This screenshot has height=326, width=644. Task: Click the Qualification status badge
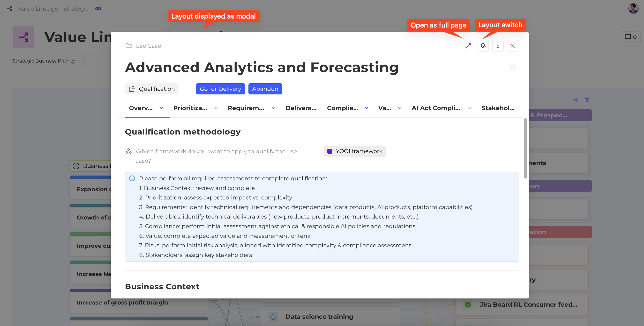point(152,89)
